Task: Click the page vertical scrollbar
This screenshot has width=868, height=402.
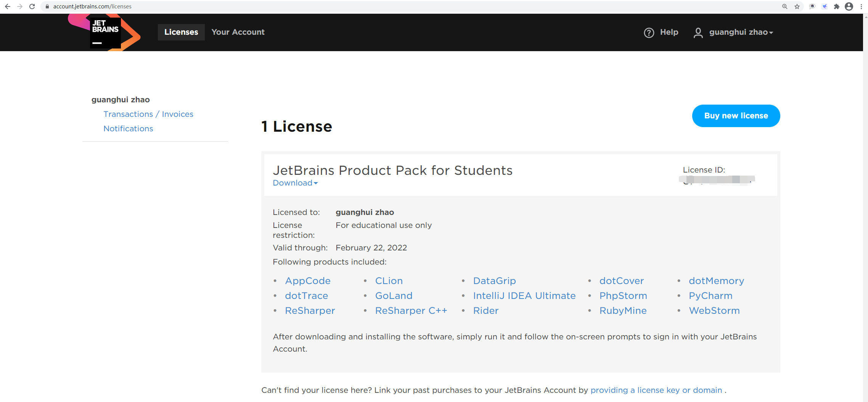Action: pos(865,208)
